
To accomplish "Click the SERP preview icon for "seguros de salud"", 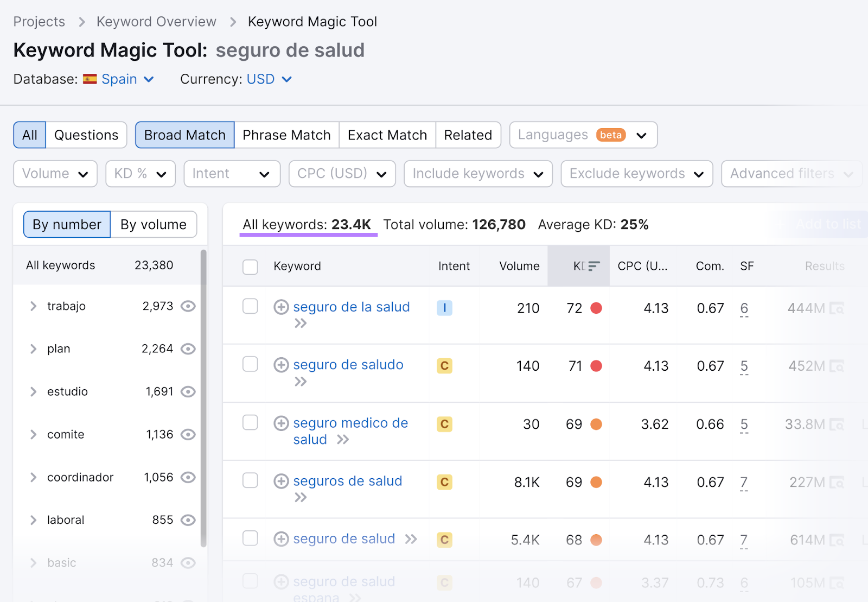I will click(x=836, y=481).
